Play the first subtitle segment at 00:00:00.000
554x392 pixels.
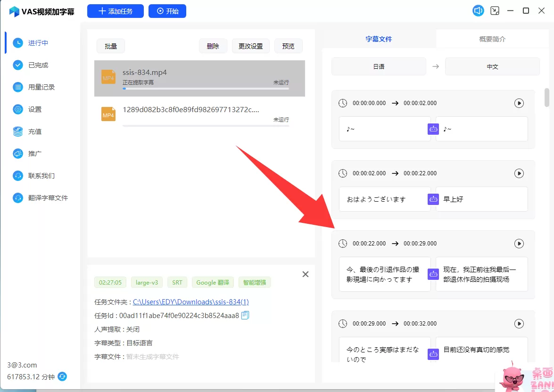[519, 103]
